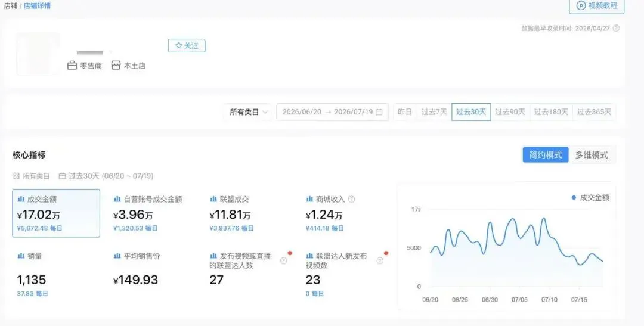Click the bar chart icon for 商城收入
The width and height of the screenshot is (644, 326).
tap(309, 199)
